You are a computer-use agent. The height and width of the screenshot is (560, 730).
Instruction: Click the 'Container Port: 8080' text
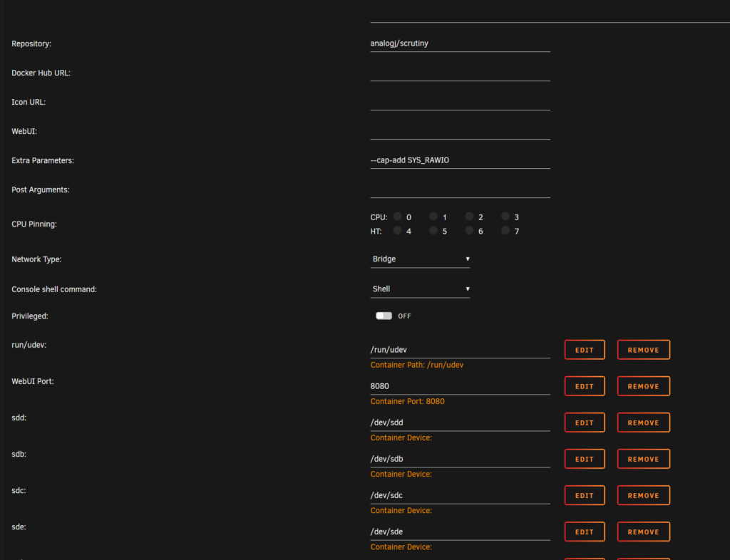point(407,401)
